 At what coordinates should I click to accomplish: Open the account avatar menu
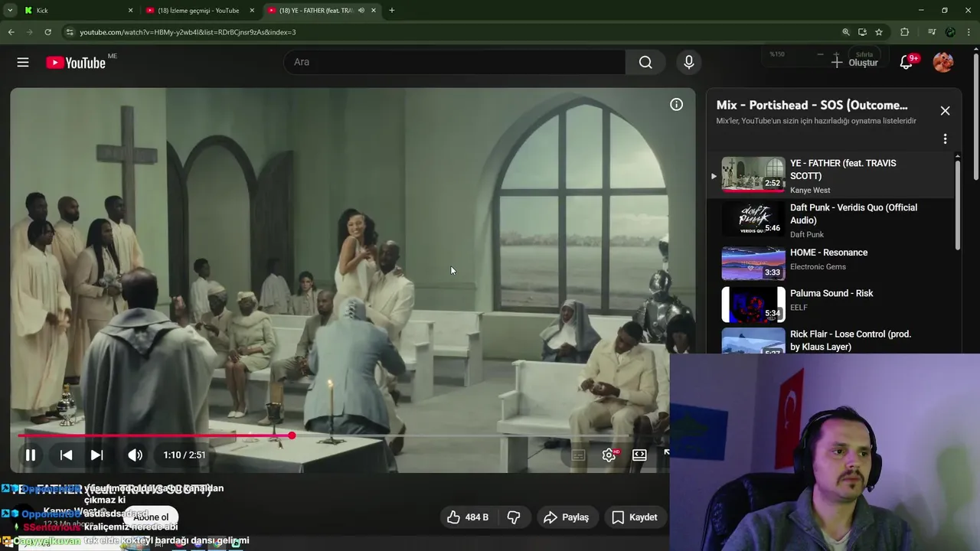click(x=943, y=63)
